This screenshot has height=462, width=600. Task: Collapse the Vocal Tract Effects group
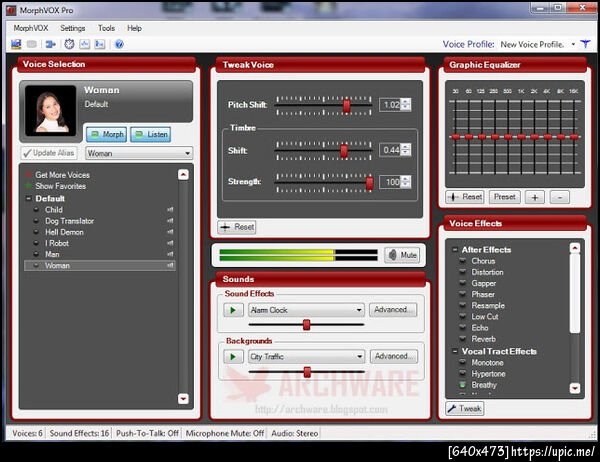click(x=455, y=351)
